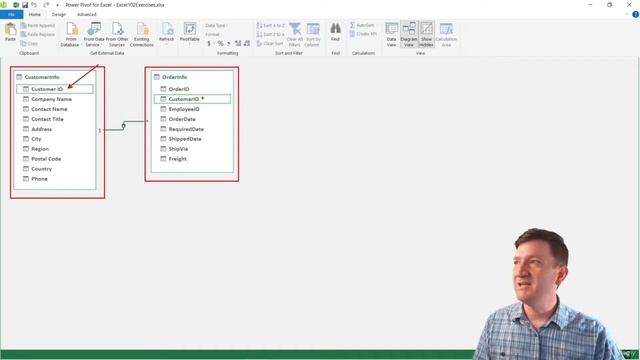Open the Quick Access Toolbar customize arrow
640x360 pixels.
click(x=57, y=5)
